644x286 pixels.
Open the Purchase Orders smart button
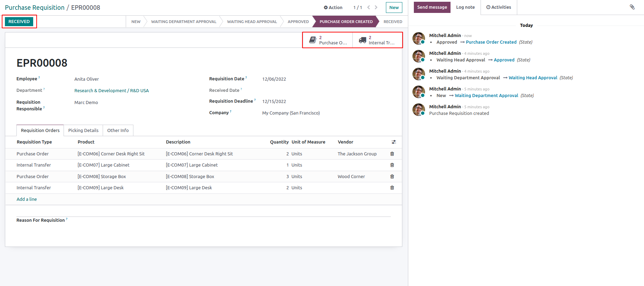[x=328, y=40]
